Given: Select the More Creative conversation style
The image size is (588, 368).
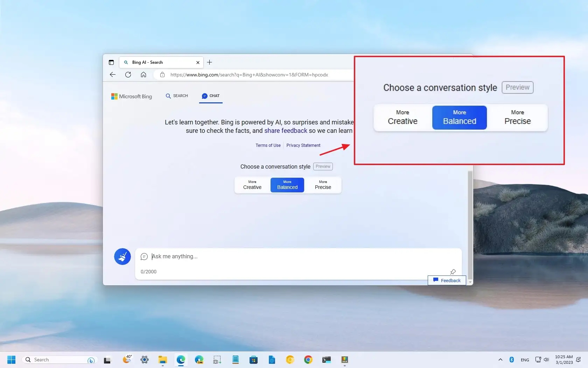Looking at the screenshot, I should coord(252,185).
